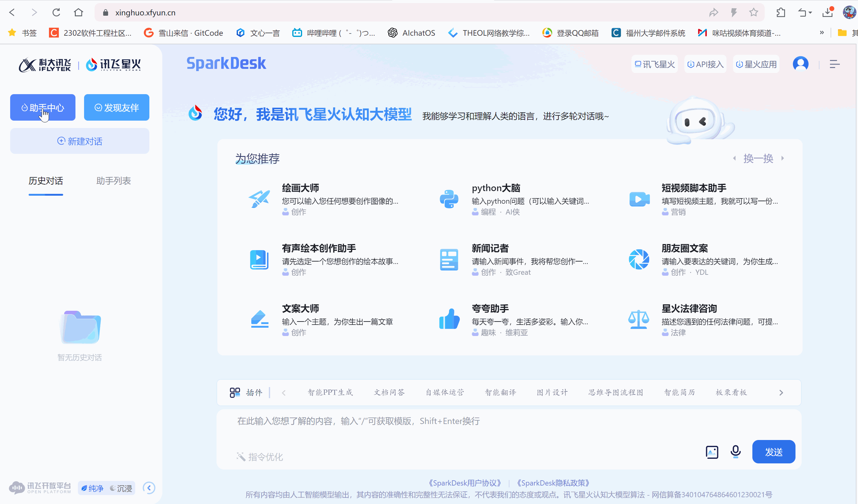Open the 短视频脚本助手 video icon

[639, 199]
